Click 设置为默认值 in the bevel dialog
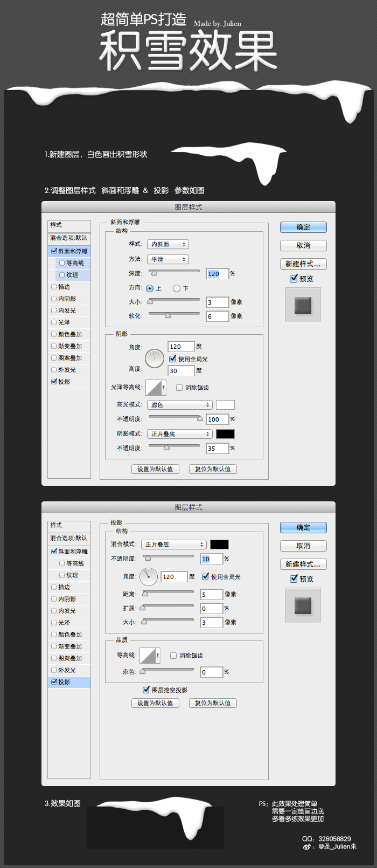 [155, 469]
